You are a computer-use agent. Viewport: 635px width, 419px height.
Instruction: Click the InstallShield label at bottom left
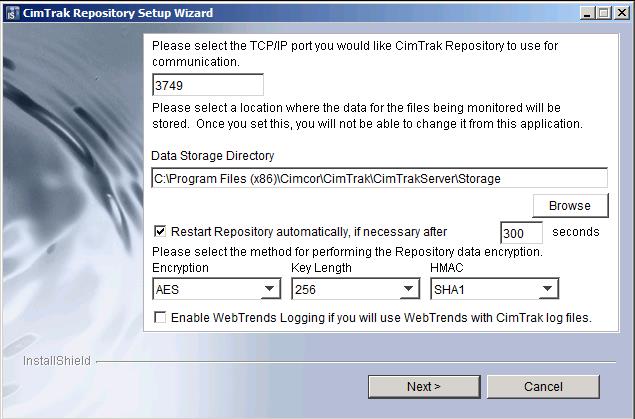point(56,361)
